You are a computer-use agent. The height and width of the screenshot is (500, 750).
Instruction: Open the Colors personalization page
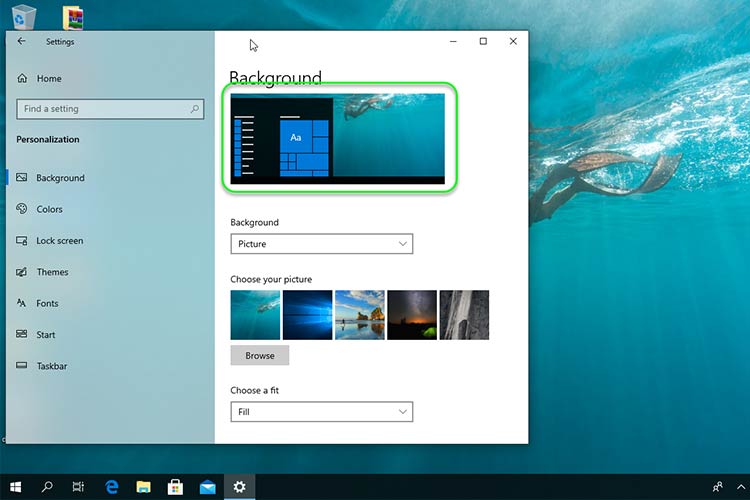pyautogui.click(x=49, y=210)
